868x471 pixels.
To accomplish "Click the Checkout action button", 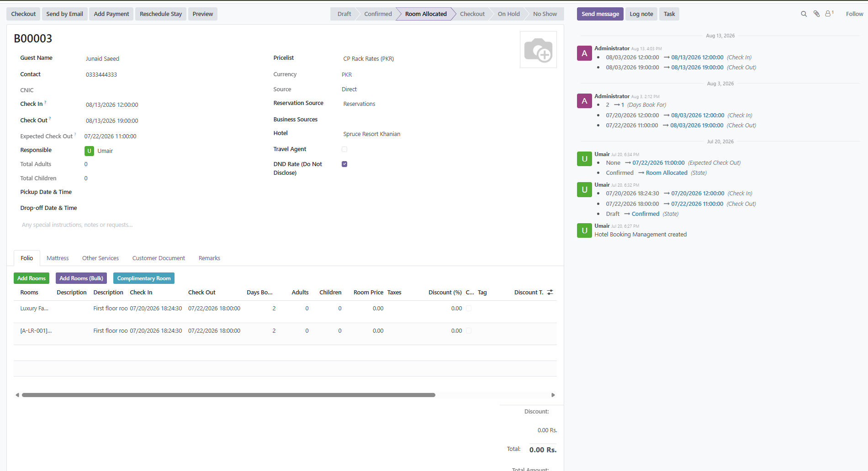I will (x=23, y=14).
